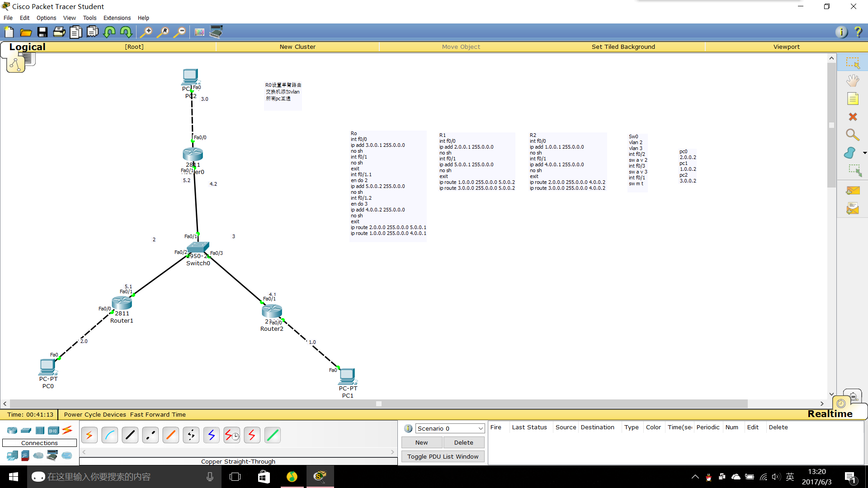Open the Extensions menu

pyautogui.click(x=117, y=18)
